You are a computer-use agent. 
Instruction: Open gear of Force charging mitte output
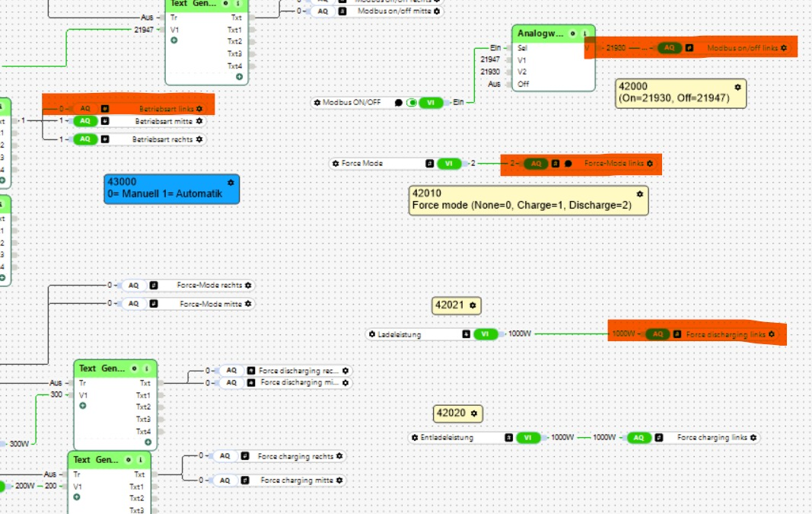339,480
